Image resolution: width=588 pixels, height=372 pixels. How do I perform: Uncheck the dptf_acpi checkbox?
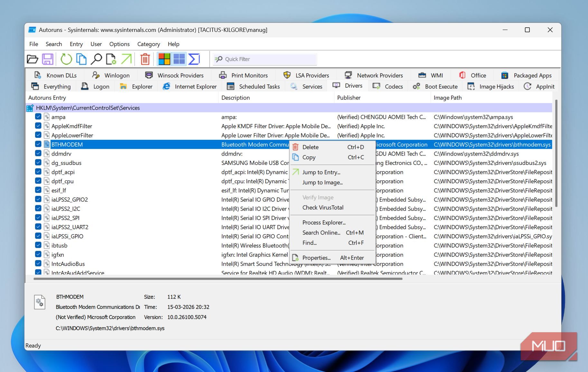click(38, 172)
